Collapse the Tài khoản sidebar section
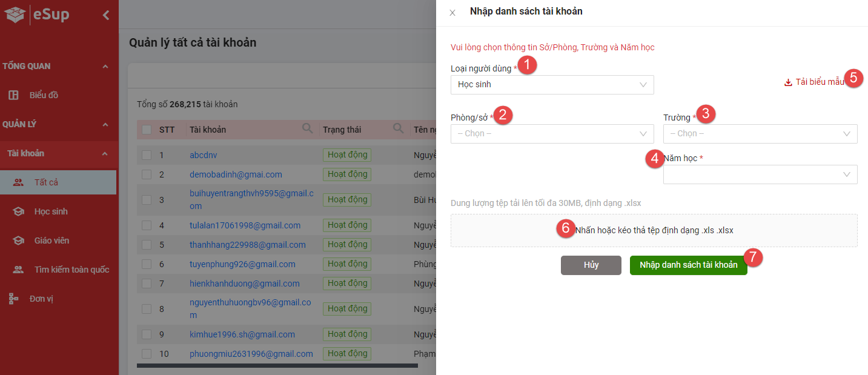Image resolution: width=868 pixels, height=375 pixels. pos(105,154)
